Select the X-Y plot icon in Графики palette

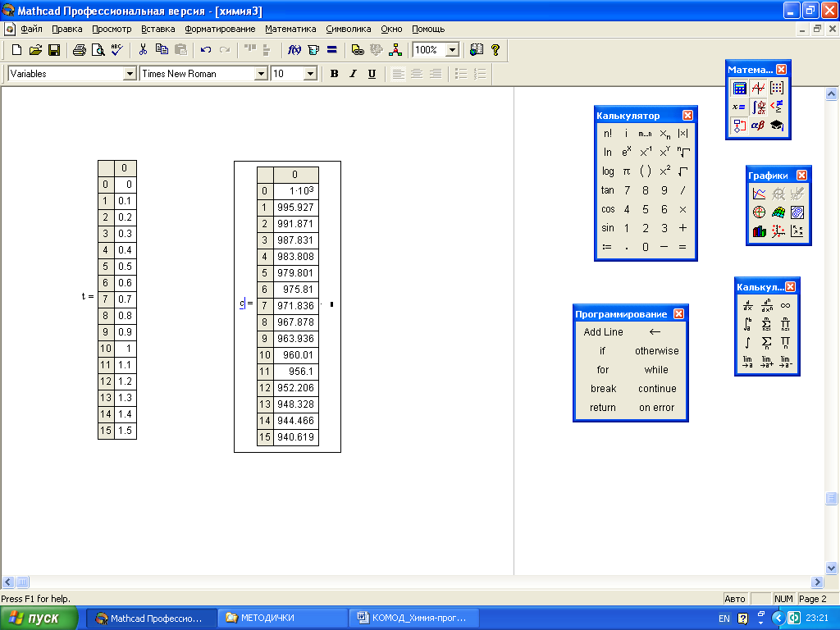click(760, 194)
